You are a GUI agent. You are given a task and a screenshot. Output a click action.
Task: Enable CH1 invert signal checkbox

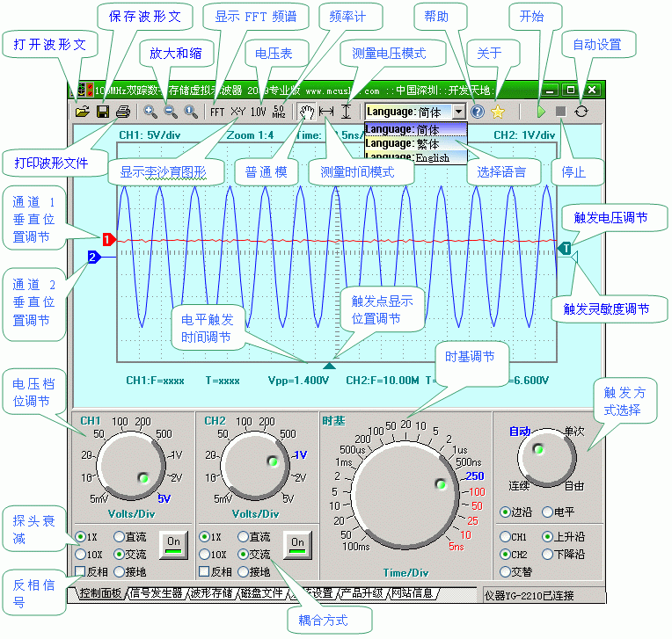[x=80, y=571]
